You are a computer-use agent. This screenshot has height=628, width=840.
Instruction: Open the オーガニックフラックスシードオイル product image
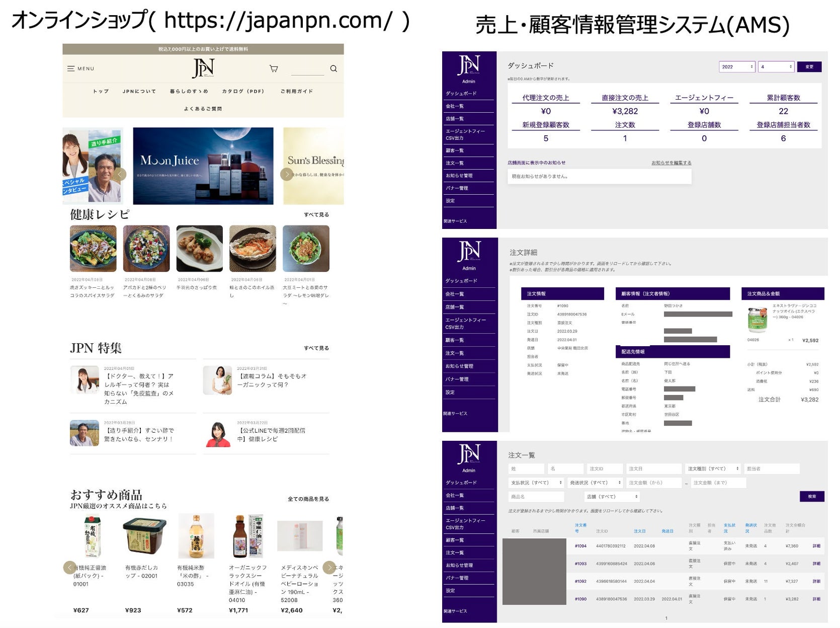[247, 536]
